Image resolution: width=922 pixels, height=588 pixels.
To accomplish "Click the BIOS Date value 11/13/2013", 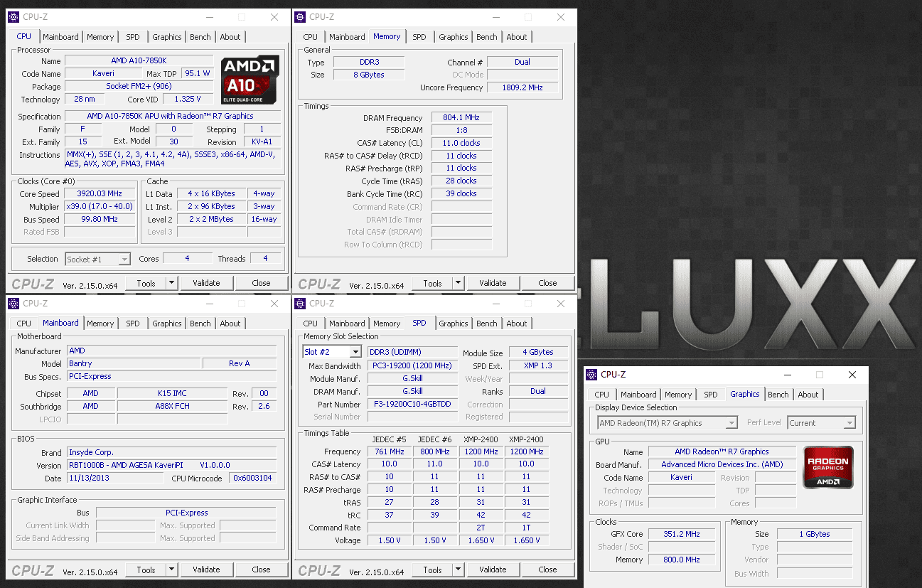I will pyautogui.click(x=114, y=479).
